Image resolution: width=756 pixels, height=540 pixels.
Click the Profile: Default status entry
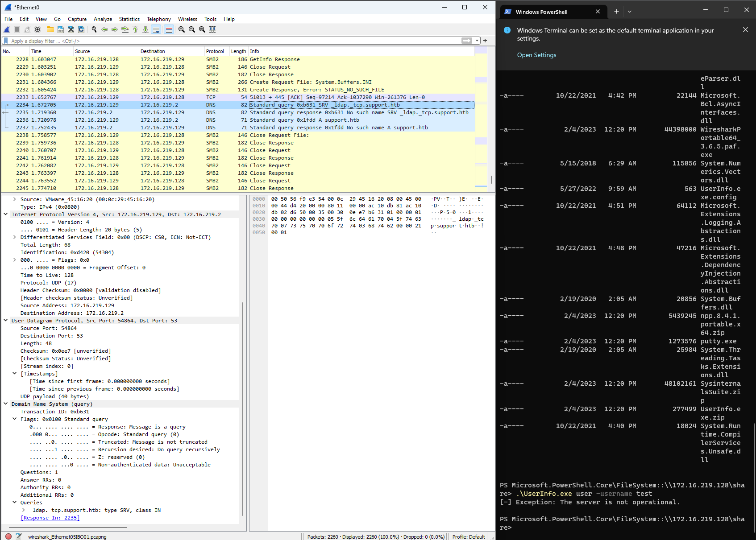[x=469, y=536]
